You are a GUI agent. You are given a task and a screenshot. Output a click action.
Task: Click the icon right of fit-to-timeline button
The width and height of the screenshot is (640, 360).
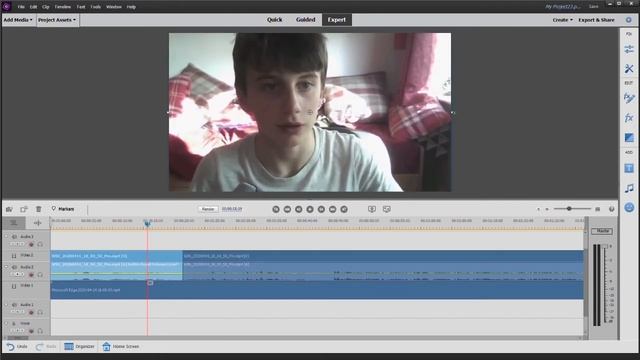(x=611, y=209)
